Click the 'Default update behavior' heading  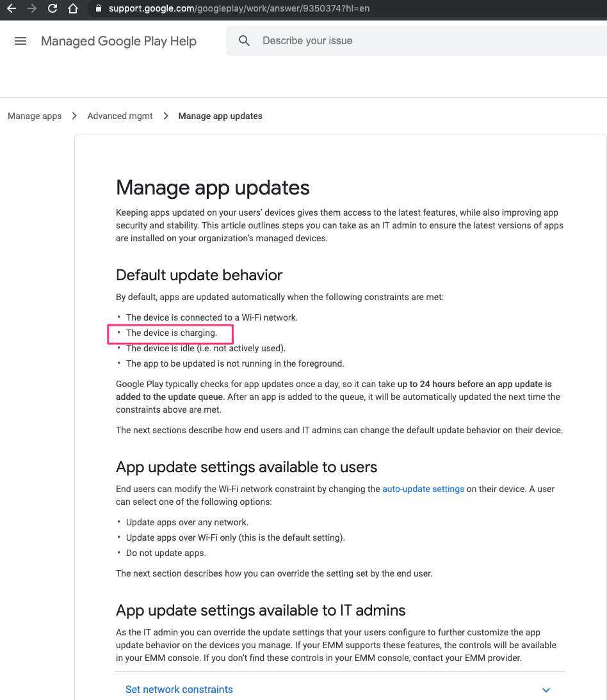(x=199, y=275)
